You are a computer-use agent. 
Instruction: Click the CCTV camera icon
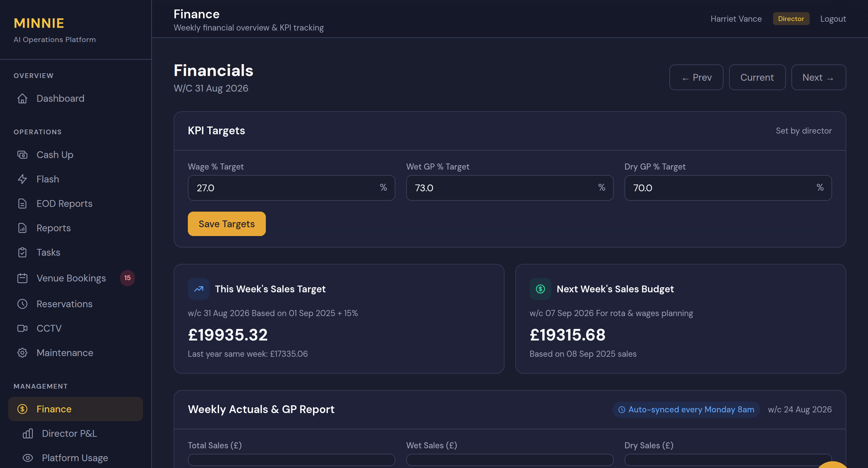click(x=22, y=328)
